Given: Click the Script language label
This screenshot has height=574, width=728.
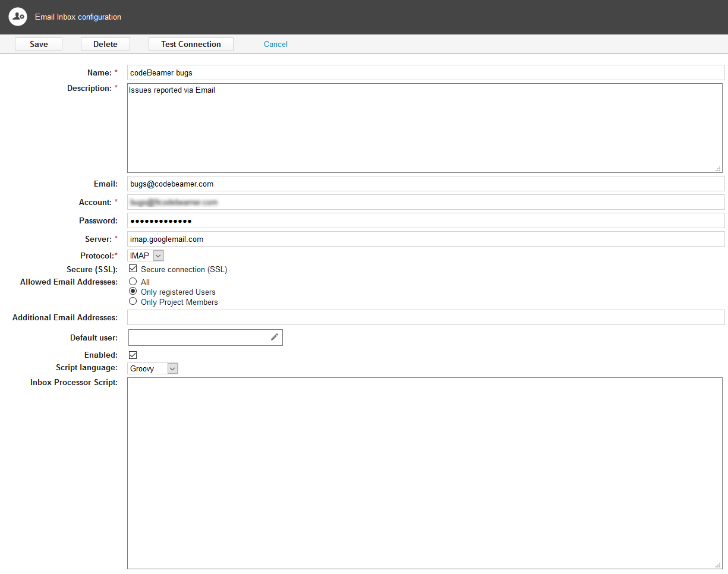Looking at the screenshot, I should 87,367.
